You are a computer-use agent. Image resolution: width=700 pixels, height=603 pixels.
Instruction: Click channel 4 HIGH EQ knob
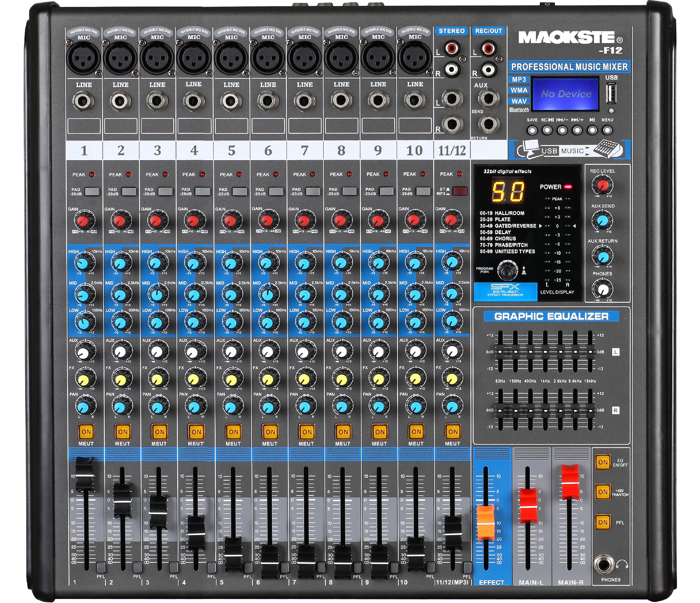tap(194, 263)
